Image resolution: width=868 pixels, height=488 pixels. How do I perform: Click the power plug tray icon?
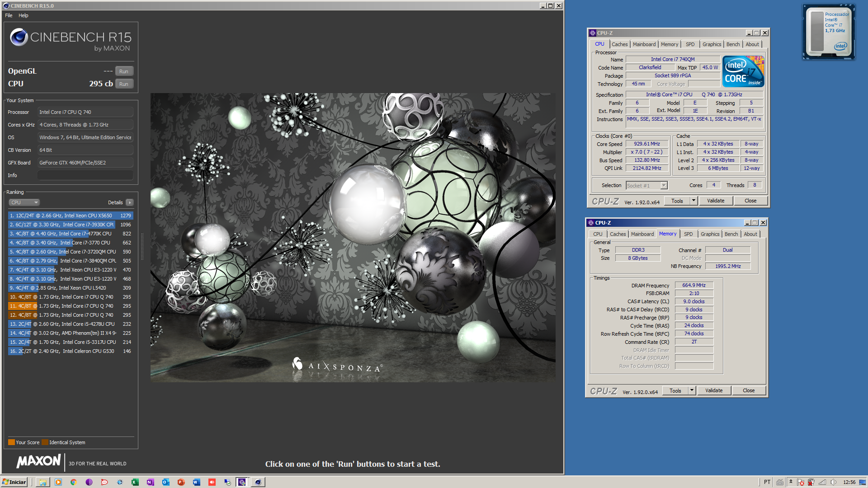(x=811, y=482)
